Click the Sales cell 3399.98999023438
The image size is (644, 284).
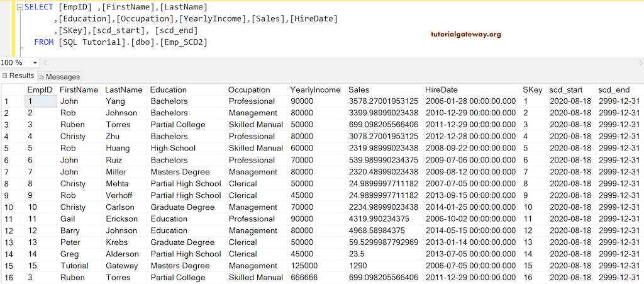(x=384, y=113)
